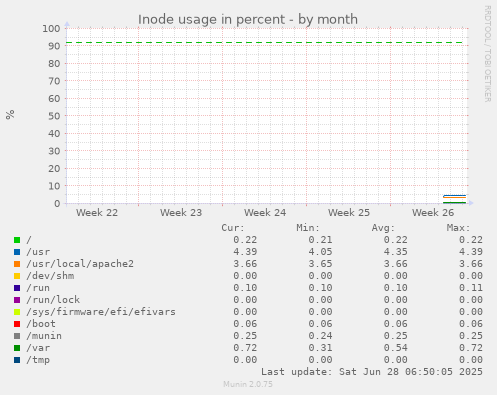Select the /tmp legend label

click(x=38, y=360)
